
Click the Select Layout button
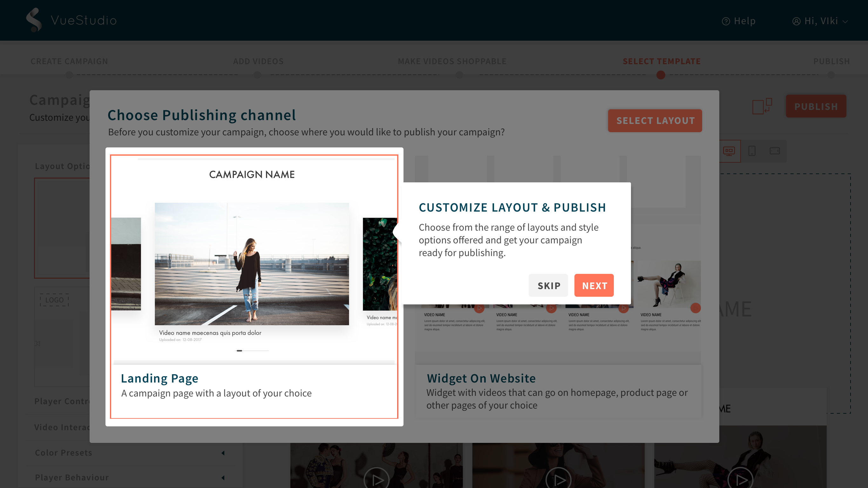click(655, 120)
